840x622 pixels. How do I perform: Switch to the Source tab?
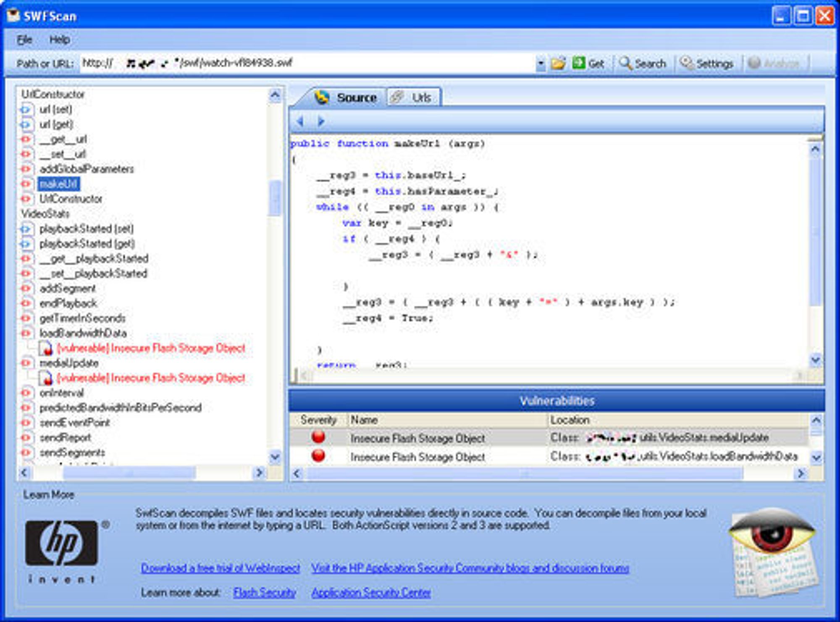[x=346, y=97]
